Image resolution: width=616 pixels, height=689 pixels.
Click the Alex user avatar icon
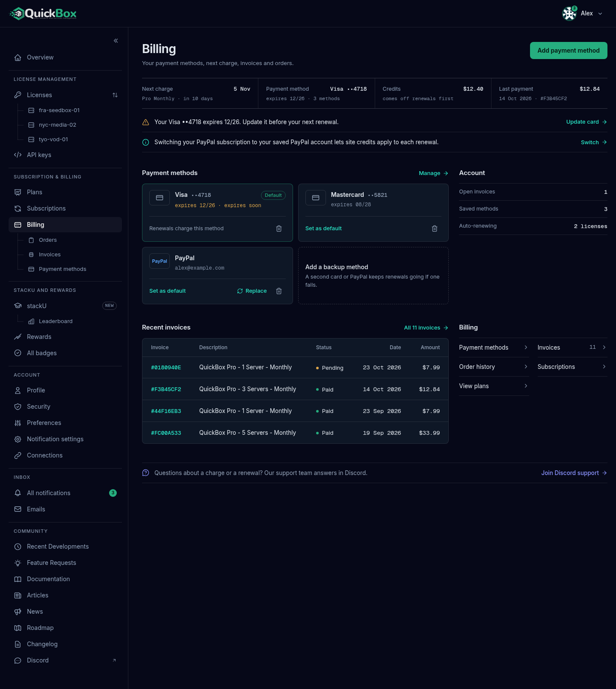click(569, 14)
